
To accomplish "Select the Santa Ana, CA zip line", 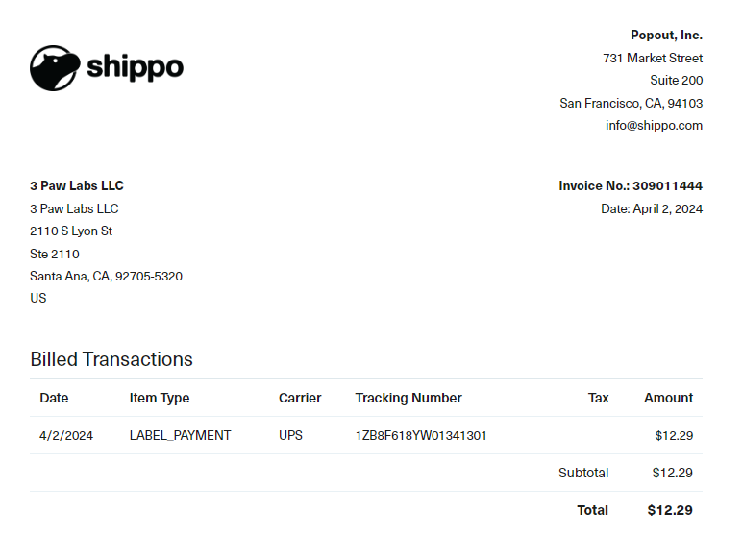I will [106, 276].
